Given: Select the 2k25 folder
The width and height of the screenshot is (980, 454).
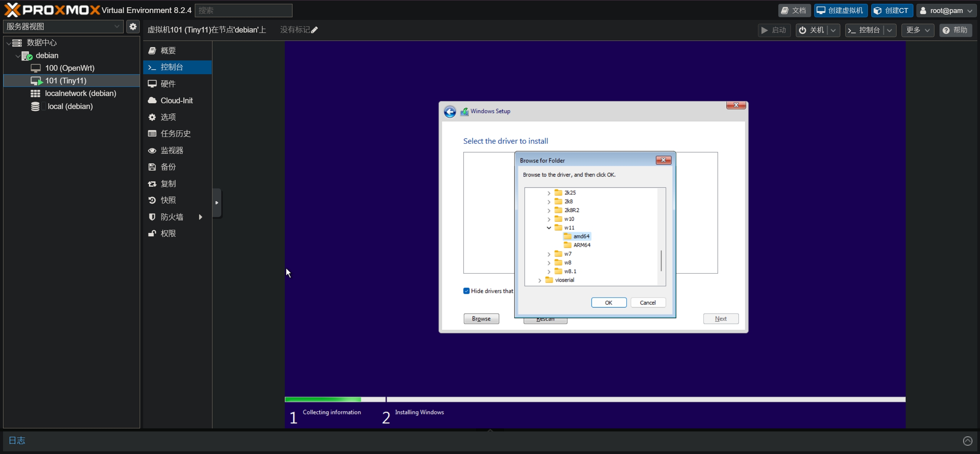Looking at the screenshot, I should click(x=565, y=193).
